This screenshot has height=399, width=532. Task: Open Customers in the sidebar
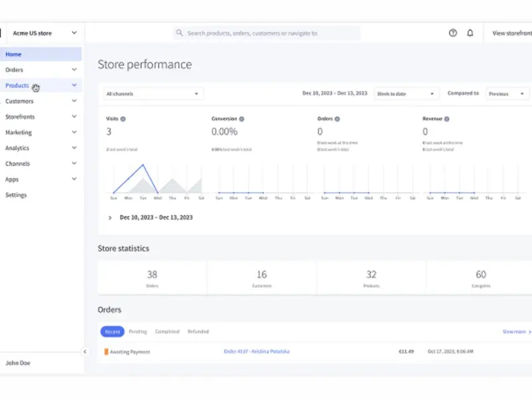click(x=19, y=101)
